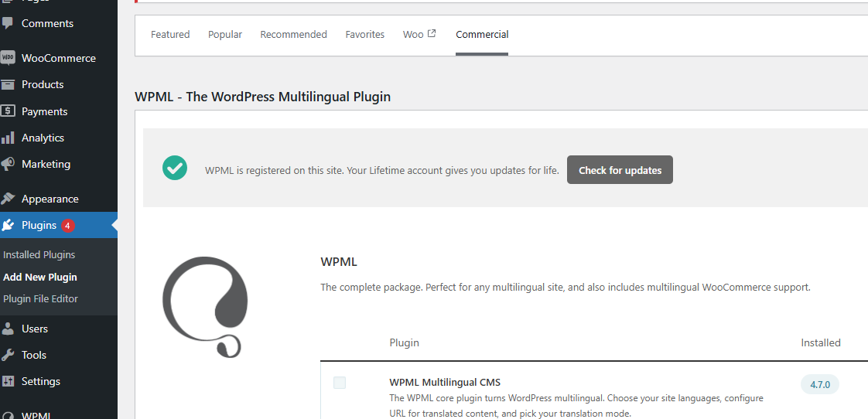Viewport: 868px width, 419px height.
Task: Click the WPML Multilingual CMS plugin name
Action: click(445, 382)
